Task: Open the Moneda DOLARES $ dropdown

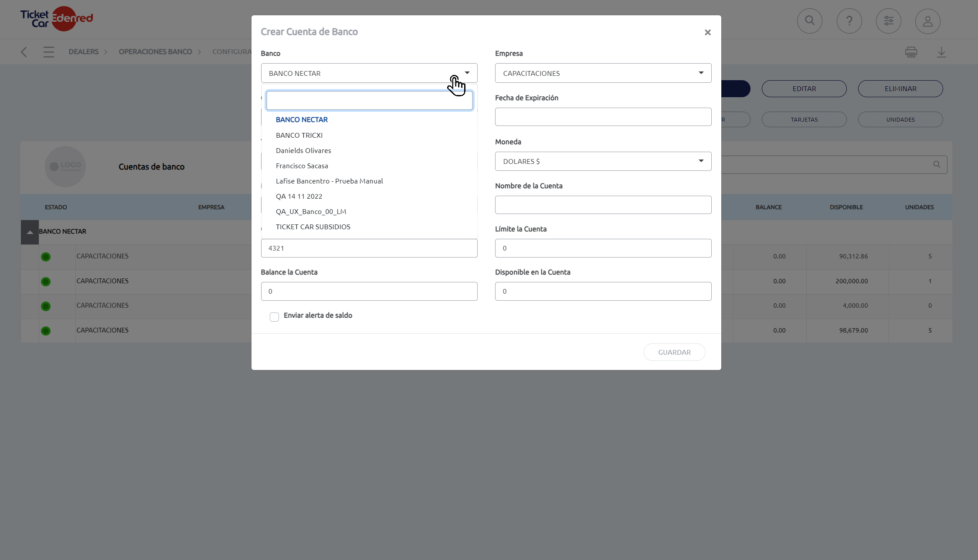Action: click(603, 161)
